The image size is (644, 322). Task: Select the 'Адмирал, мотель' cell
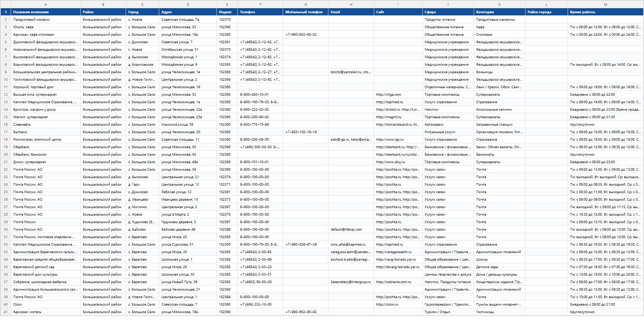coord(46,312)
